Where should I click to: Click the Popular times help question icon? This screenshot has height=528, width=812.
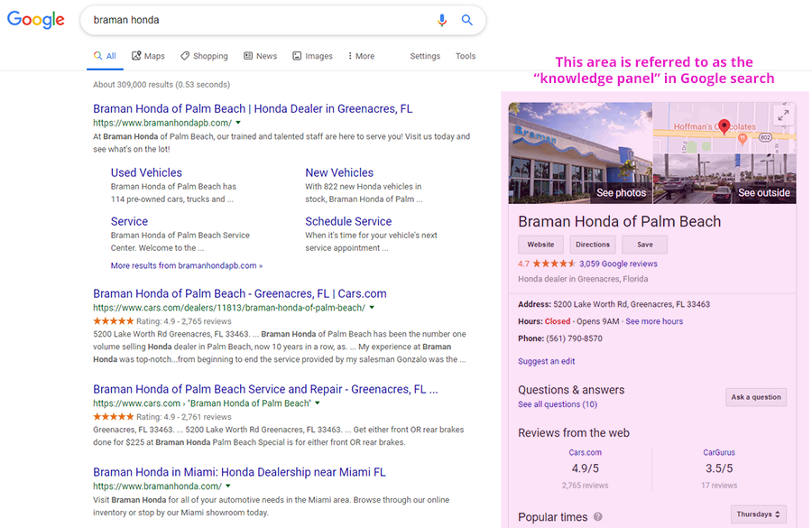tap(598, 517)
